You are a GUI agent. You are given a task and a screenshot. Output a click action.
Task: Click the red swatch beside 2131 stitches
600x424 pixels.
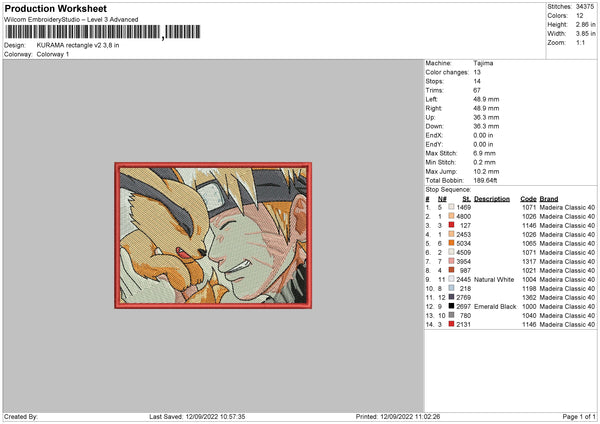tap(452, 324)
